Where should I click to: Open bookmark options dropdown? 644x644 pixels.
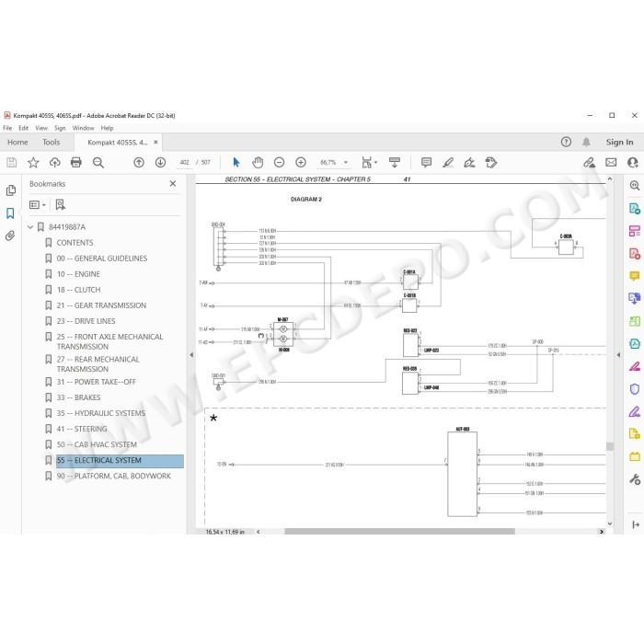tap(38, 204)
